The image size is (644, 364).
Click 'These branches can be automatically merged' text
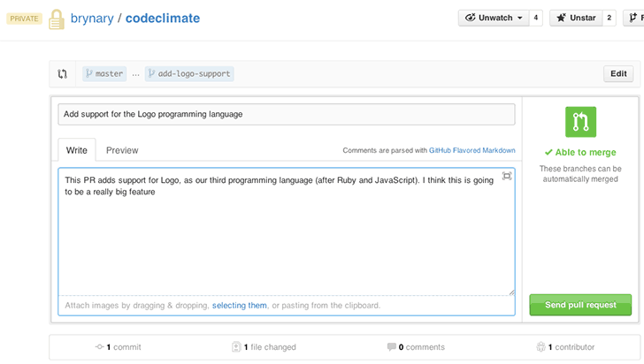pyautogui.click(x=580, y=174)
